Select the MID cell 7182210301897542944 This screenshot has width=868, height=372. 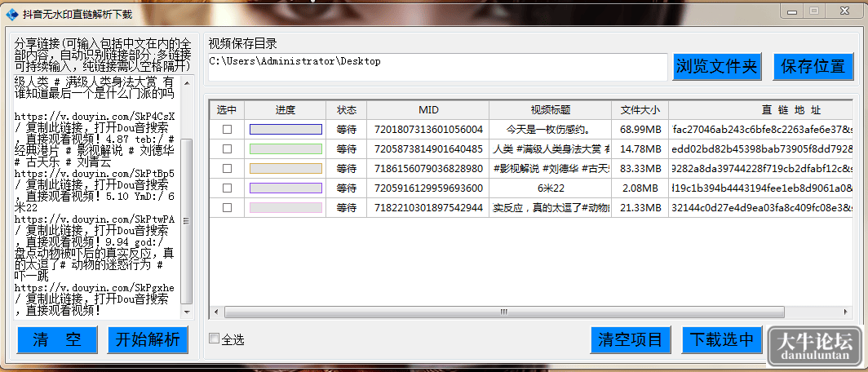coord(428,207)
